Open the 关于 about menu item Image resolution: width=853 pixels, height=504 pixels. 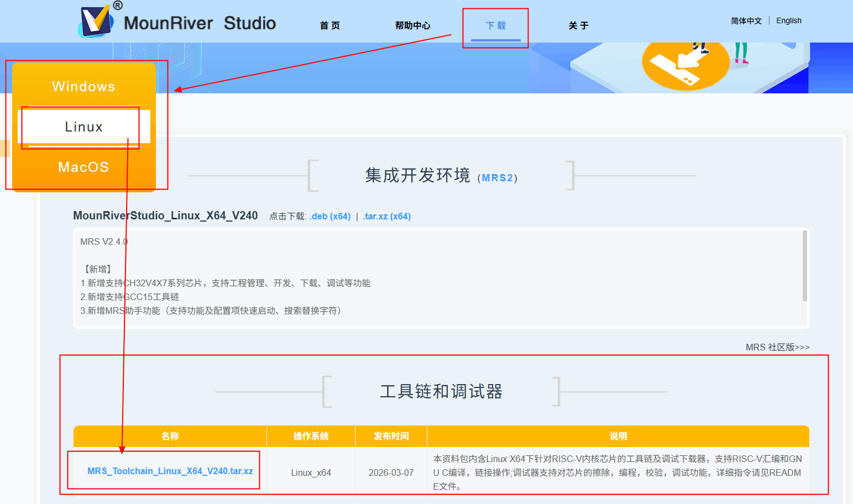[578, 25]
